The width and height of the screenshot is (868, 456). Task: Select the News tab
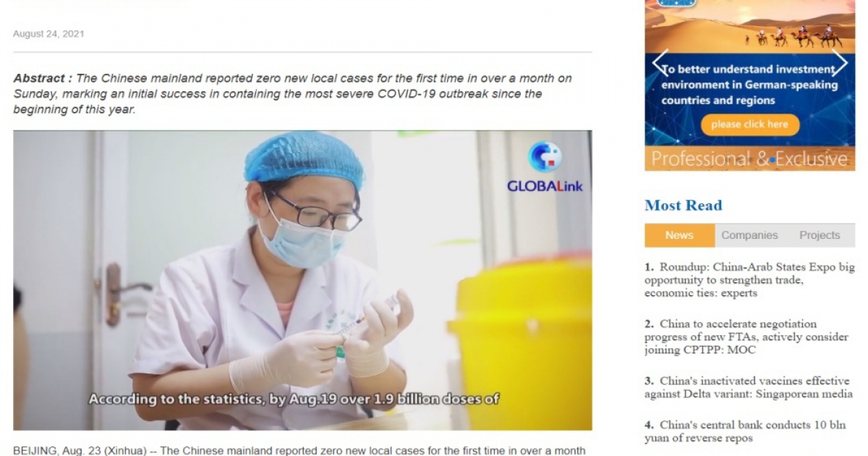679,235
